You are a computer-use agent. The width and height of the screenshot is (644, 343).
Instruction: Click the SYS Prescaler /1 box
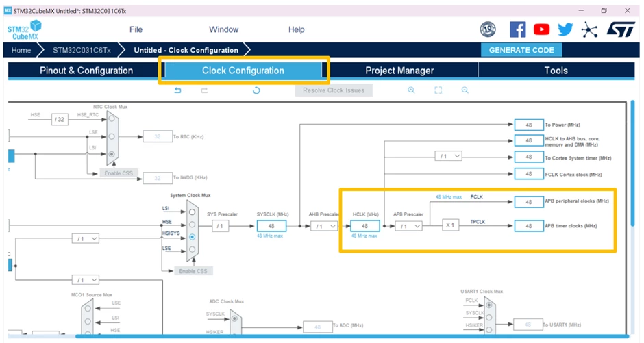[220, 226]
